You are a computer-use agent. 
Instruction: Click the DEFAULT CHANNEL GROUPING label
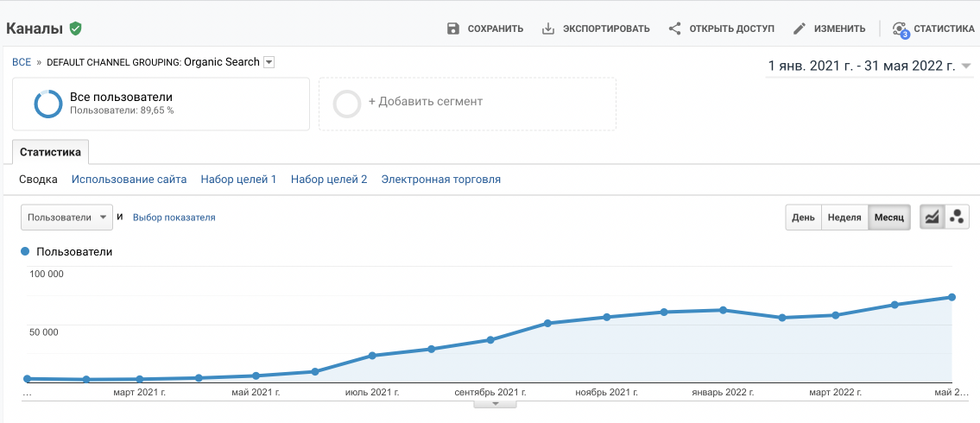click(x=114, y=62)
